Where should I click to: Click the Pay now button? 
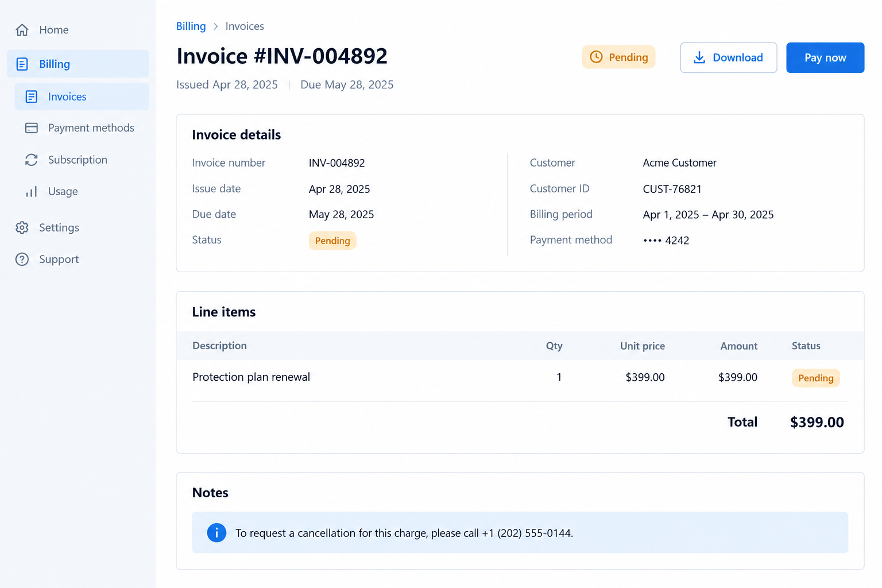(x=825, y=57)
